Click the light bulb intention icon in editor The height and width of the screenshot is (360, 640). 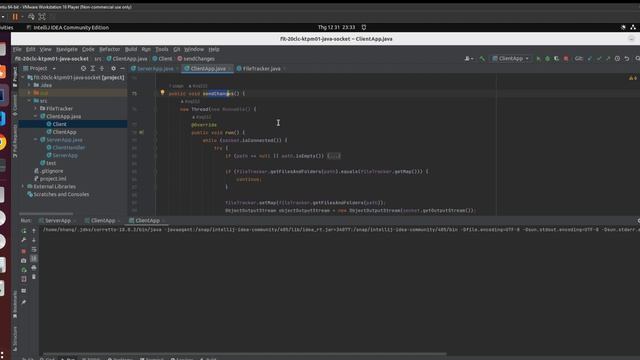click(x=162, y=93)
